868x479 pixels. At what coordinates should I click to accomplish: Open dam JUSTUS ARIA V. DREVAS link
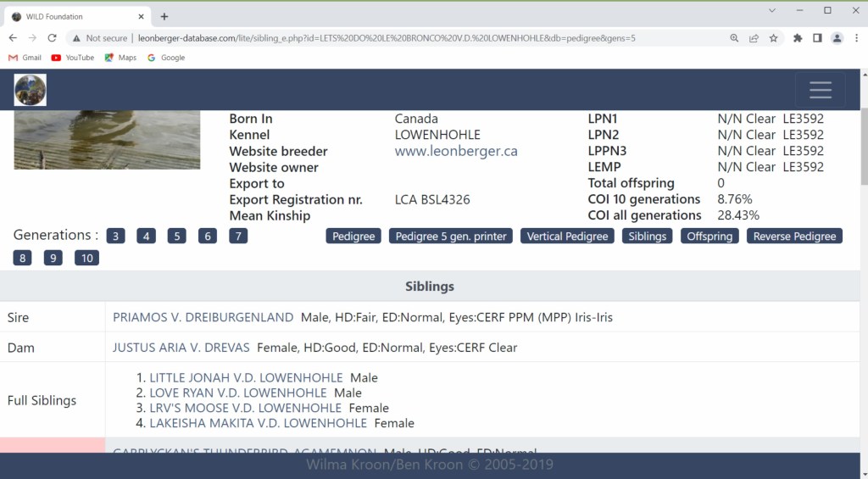(x=181, y=348)
